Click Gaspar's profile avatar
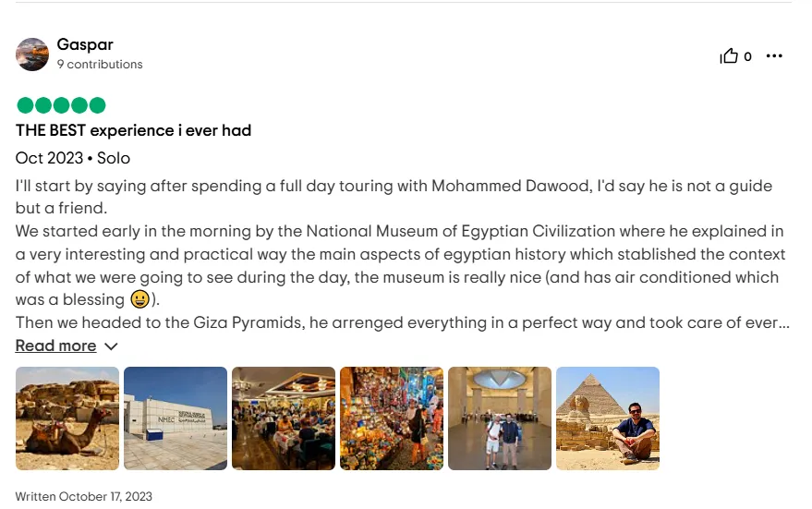812x509 pixels. pyautogui.click(x=32, y=55)
